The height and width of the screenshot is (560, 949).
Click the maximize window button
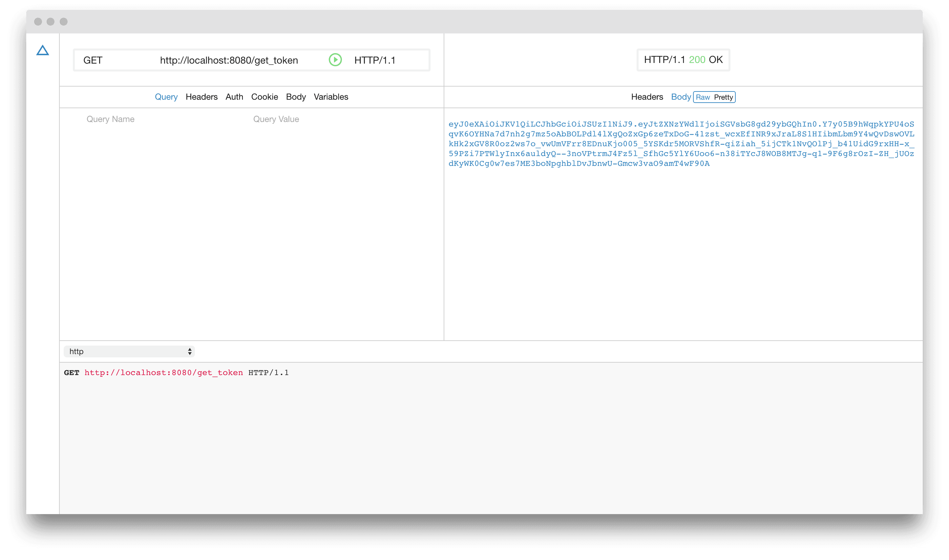64,22
